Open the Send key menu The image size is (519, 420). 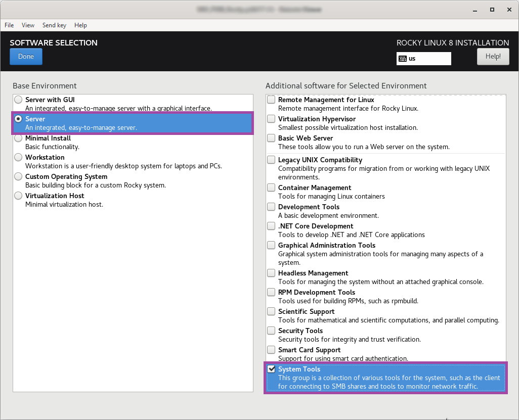(54, 25)
